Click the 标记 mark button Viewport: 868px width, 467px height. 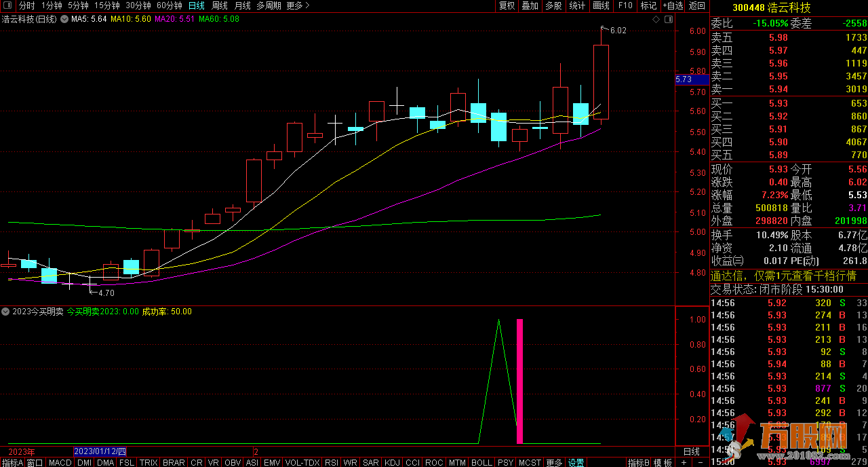coord(648,5)
